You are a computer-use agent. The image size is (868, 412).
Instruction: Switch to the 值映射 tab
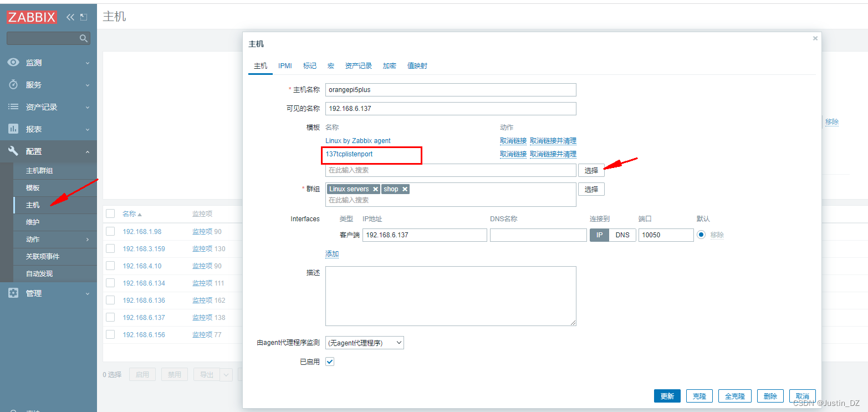[x=417, y=66]
